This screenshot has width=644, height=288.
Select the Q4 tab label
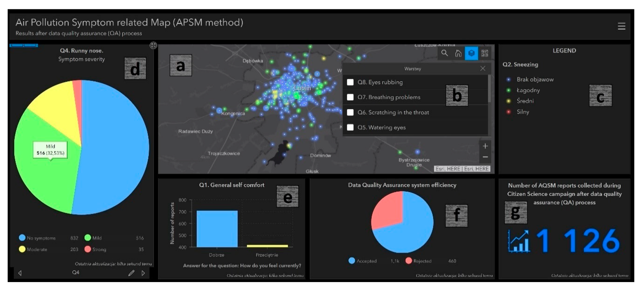click(75, 273)
